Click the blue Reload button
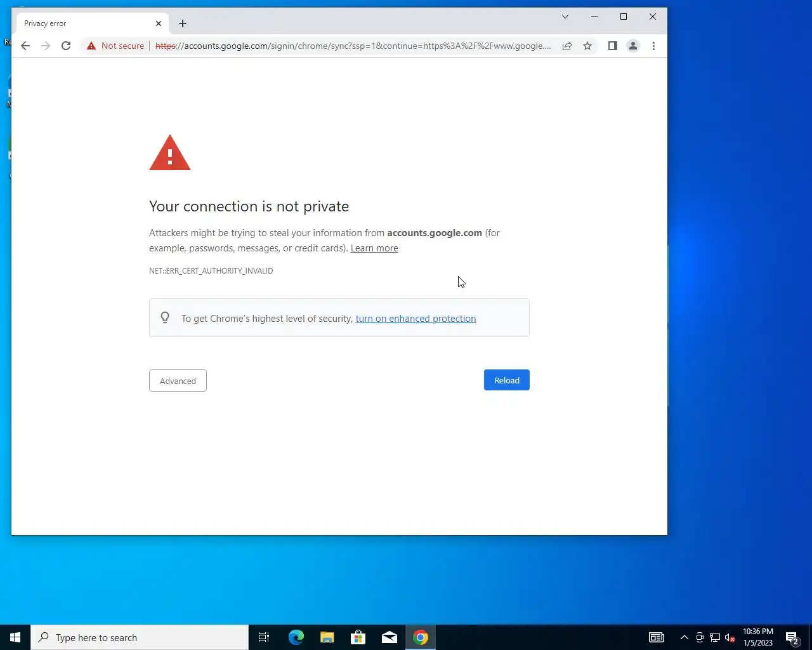 tap(507, 380)
